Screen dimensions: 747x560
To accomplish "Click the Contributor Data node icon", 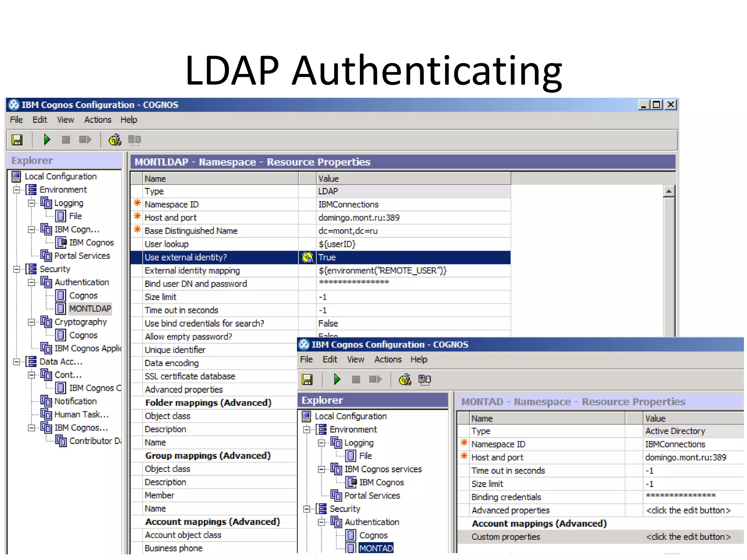I will point(61,441).
